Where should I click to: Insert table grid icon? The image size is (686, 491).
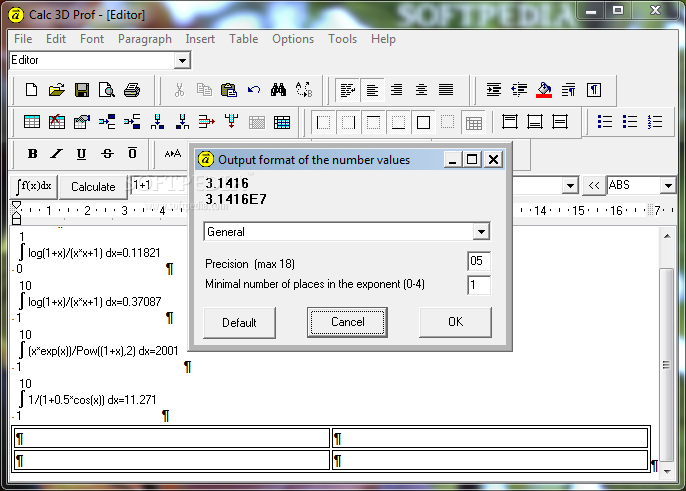[x=32, y=122]
